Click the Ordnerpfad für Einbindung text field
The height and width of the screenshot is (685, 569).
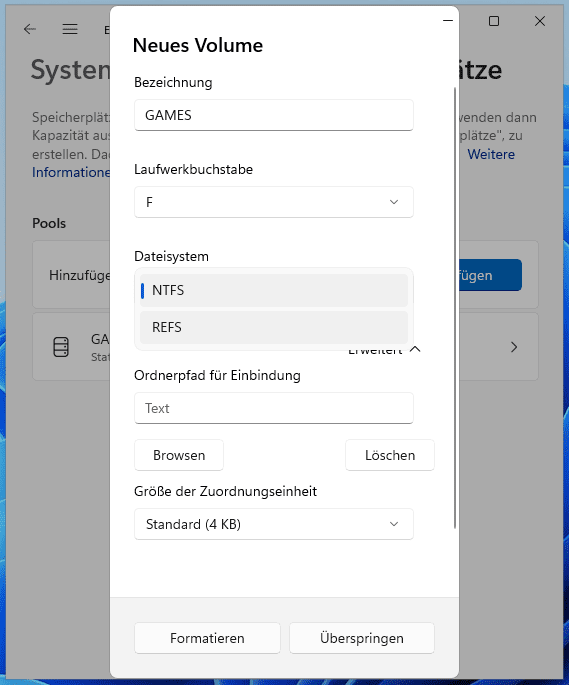coord(274,408)
